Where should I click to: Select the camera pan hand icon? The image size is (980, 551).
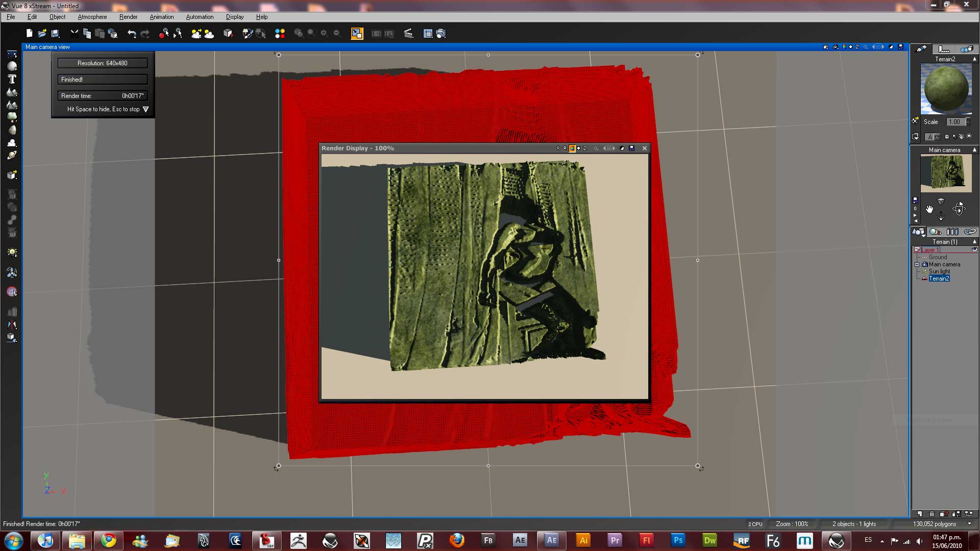coord(929,209)
